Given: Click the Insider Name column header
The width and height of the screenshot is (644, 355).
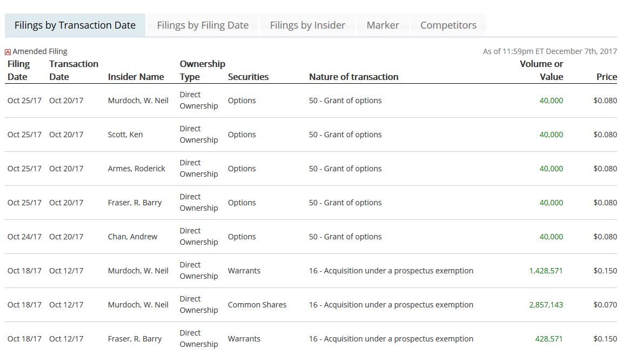Looking at the screenshot, I should click(136, 77).
